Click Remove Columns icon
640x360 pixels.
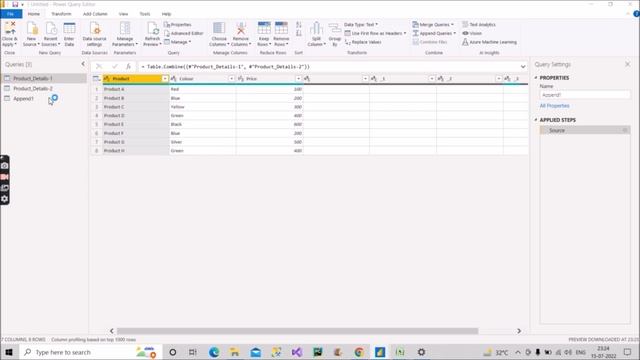(x=241, y=29)
